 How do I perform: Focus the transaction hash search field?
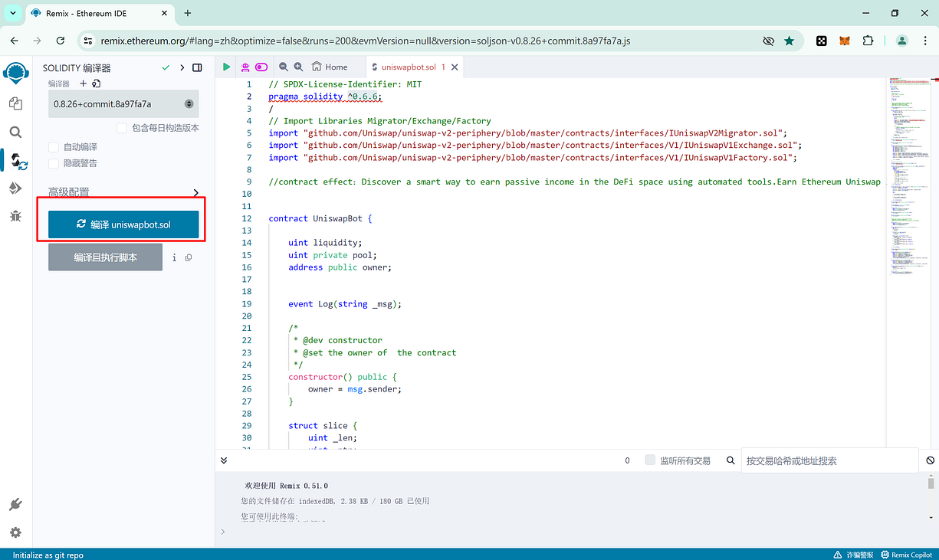pos(829,460)
